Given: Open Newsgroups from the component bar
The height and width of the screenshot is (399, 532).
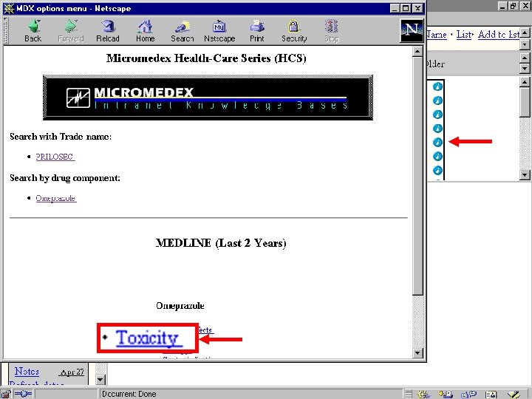Looking at the screenshot, I should pos(468,395).
